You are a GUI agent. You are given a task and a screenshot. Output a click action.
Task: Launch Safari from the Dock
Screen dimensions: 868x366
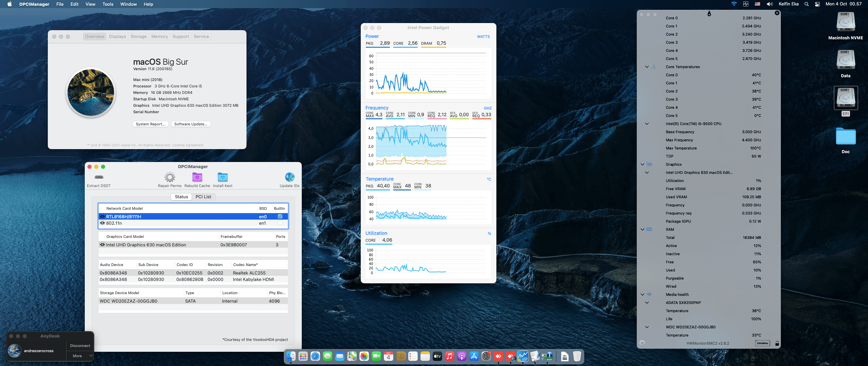coord(315,356)
